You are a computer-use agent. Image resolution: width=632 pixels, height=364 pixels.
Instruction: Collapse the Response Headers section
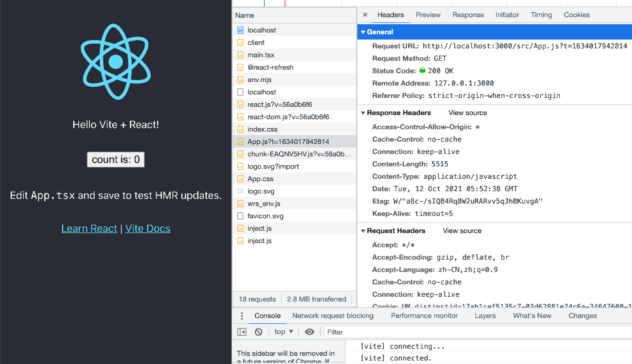[363, 113]
